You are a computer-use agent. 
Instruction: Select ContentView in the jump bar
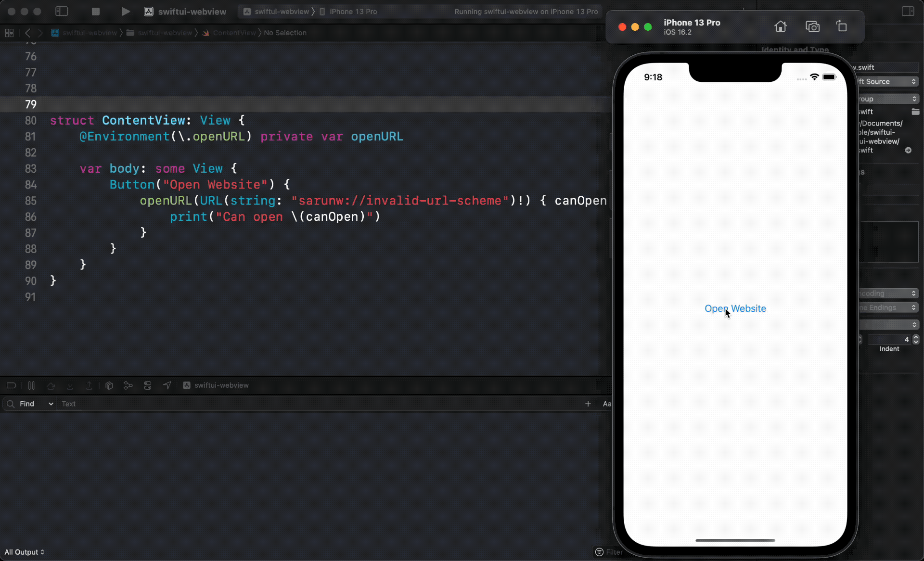[x=234, y=33]
